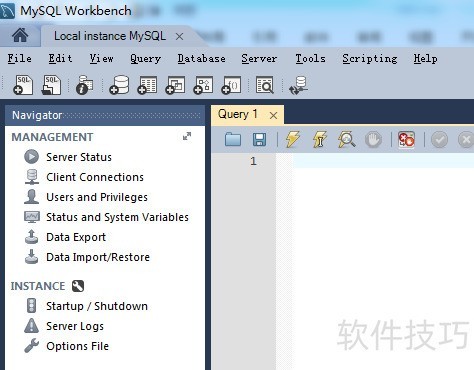Create a new function icon
The image size is (474, 370).
click(231, 85)
